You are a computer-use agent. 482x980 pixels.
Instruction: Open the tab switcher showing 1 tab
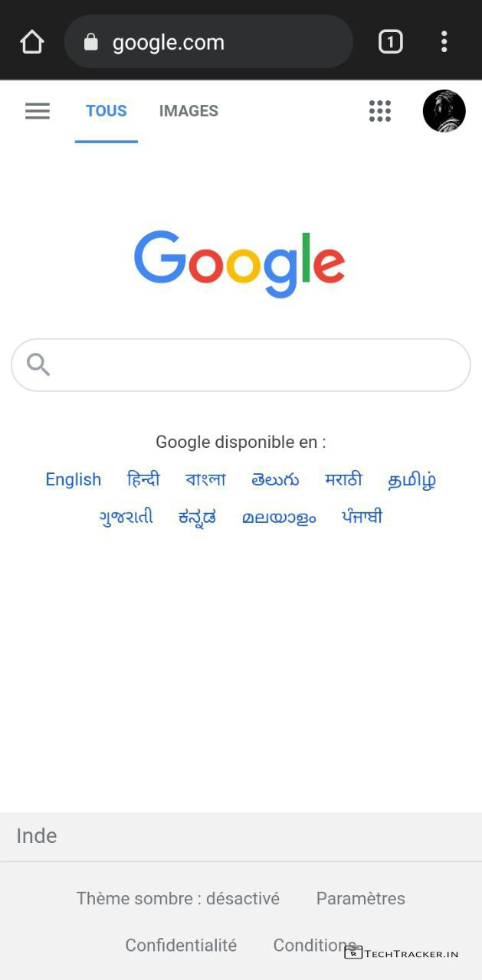pyautogui.click(x=390, y=41)
